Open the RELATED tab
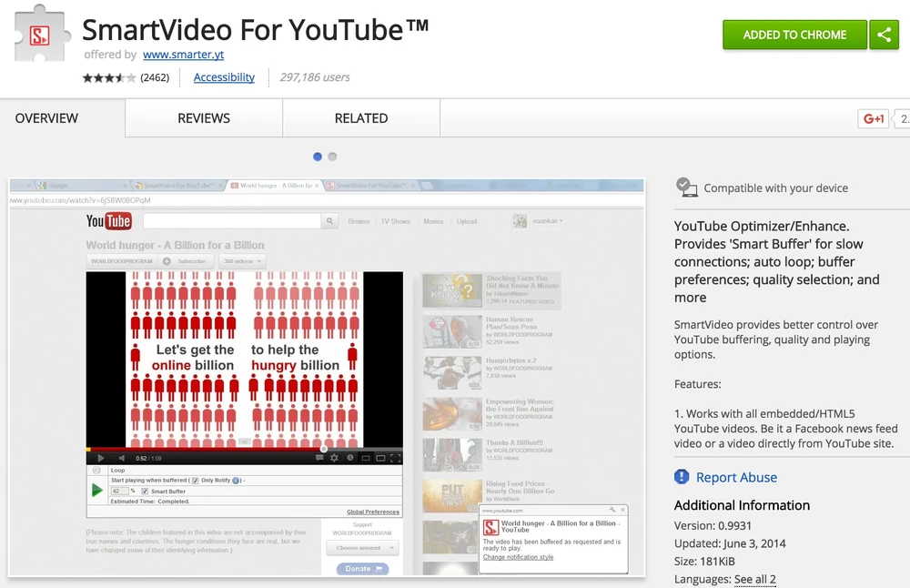This screenshot has width=910, height=588. pyautogui.click(x=360, y=118)
